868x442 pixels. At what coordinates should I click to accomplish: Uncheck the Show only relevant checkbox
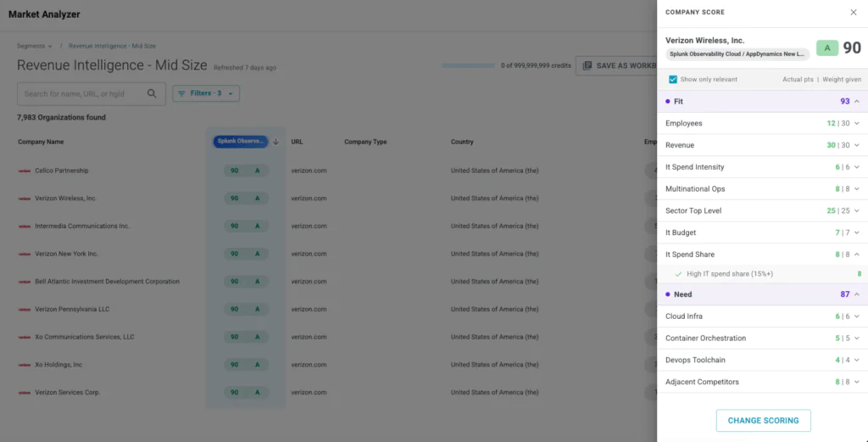pyautogui.click(x=672, y=79)
